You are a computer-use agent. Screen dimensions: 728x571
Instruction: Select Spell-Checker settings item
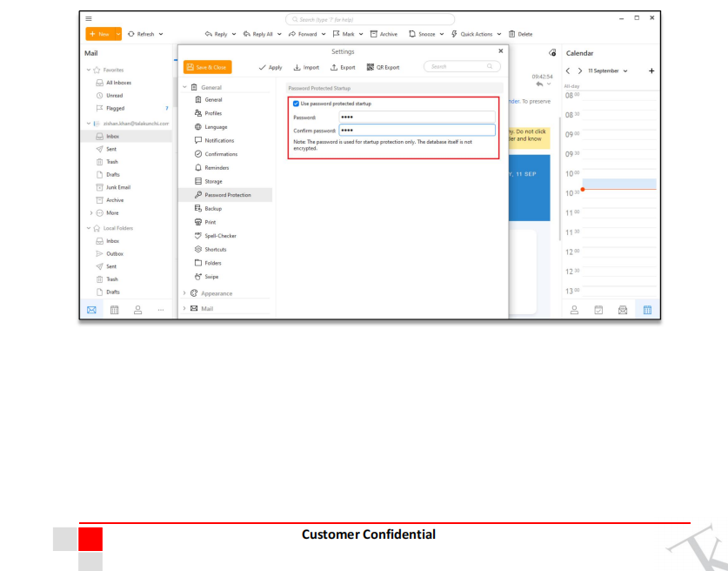point(220,236)
